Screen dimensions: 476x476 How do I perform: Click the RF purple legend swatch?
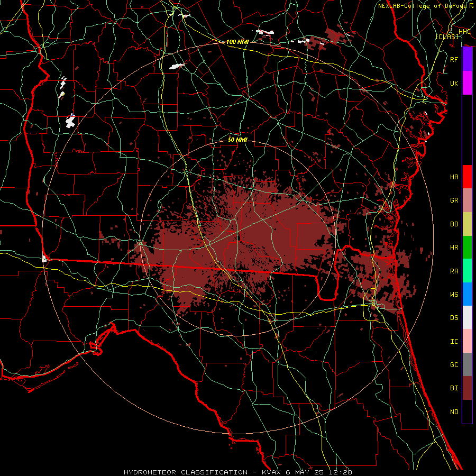pos(467,59)
